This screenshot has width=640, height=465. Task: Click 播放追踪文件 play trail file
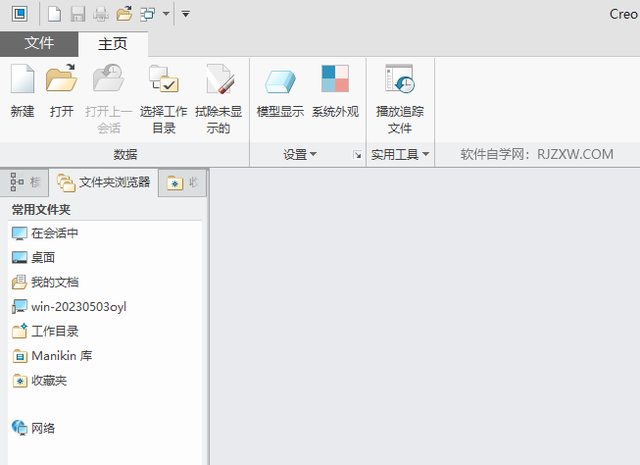(x=400, y=99)
